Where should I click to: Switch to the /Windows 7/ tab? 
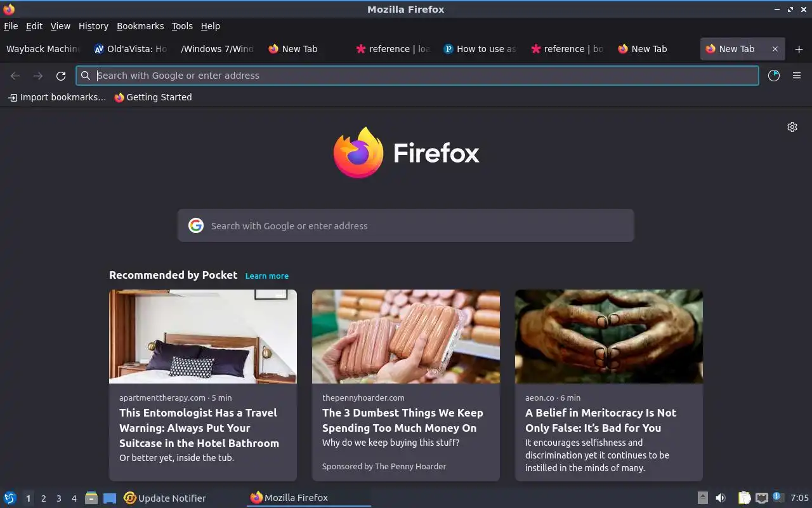click(217, 49)
